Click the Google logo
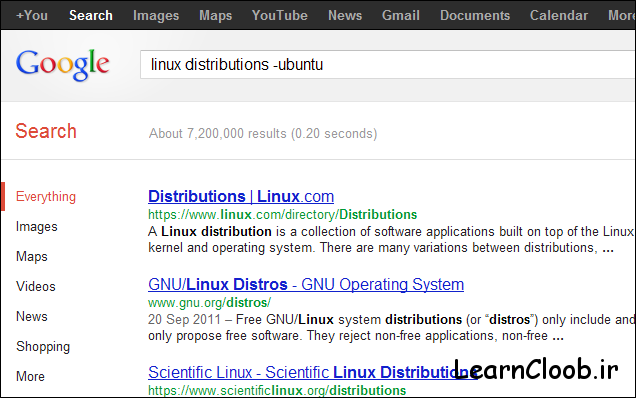This screenshot has height=398, width=636. coord(63,65)
